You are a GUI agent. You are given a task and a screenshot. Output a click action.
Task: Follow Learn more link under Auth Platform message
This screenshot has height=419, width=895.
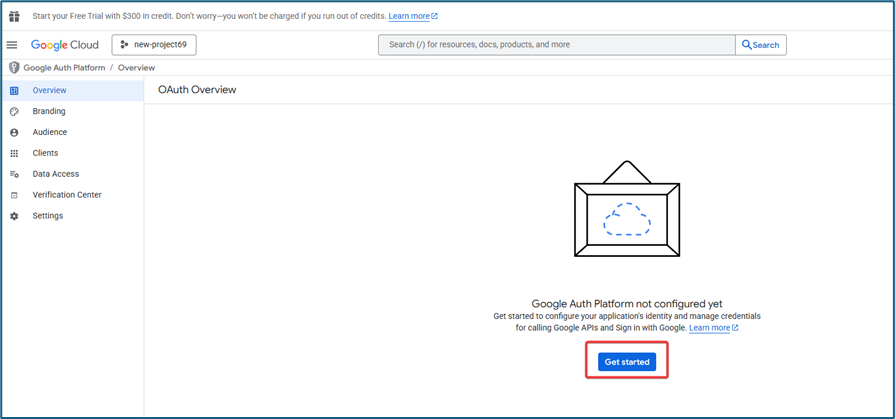[712, 328]
